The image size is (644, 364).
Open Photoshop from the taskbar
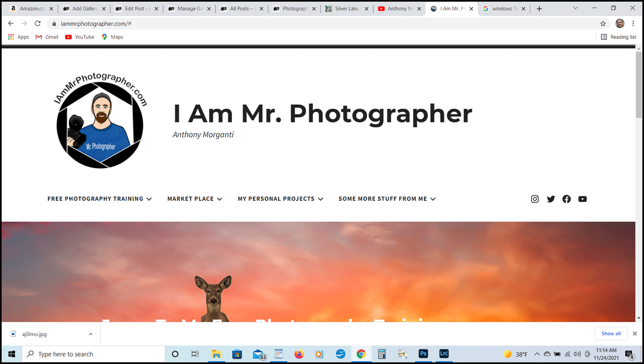point(423,354)
